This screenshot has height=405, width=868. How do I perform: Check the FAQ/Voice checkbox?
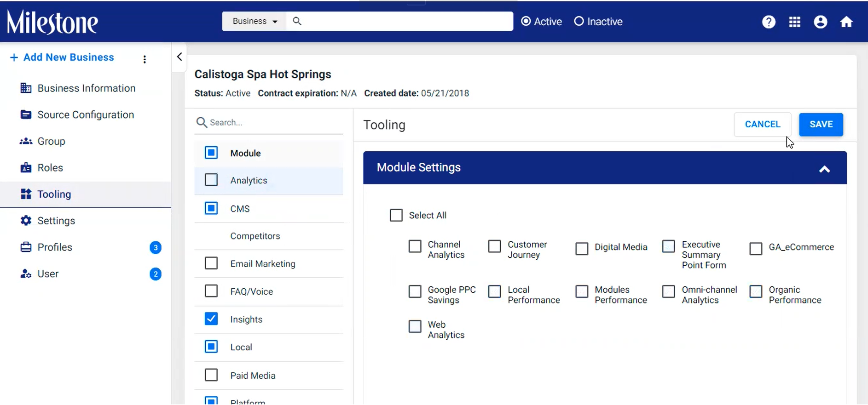211,291
